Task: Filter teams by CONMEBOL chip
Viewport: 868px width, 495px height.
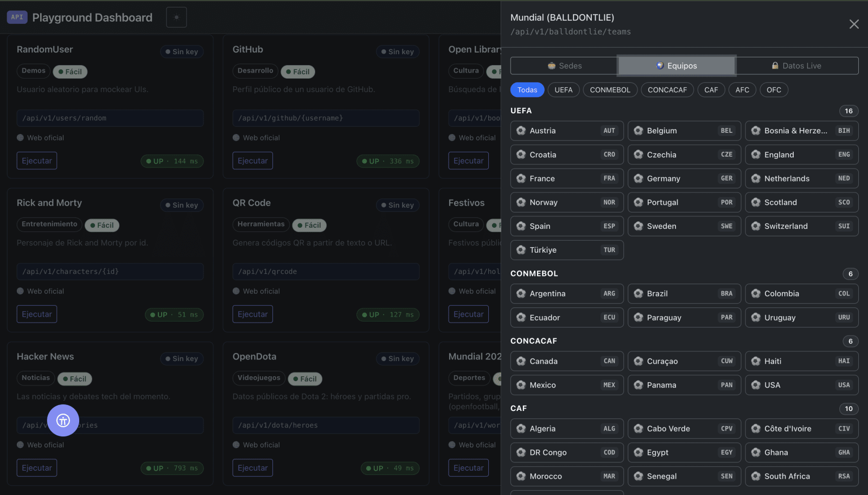Action: pos(610,90)
